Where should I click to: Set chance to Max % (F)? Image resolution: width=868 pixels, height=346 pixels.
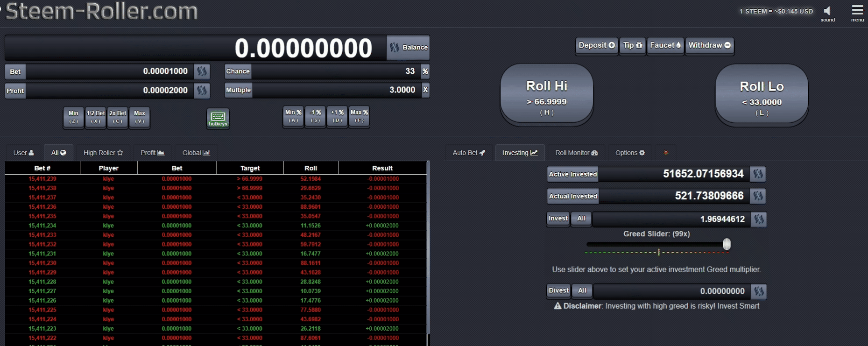[359, 116]
